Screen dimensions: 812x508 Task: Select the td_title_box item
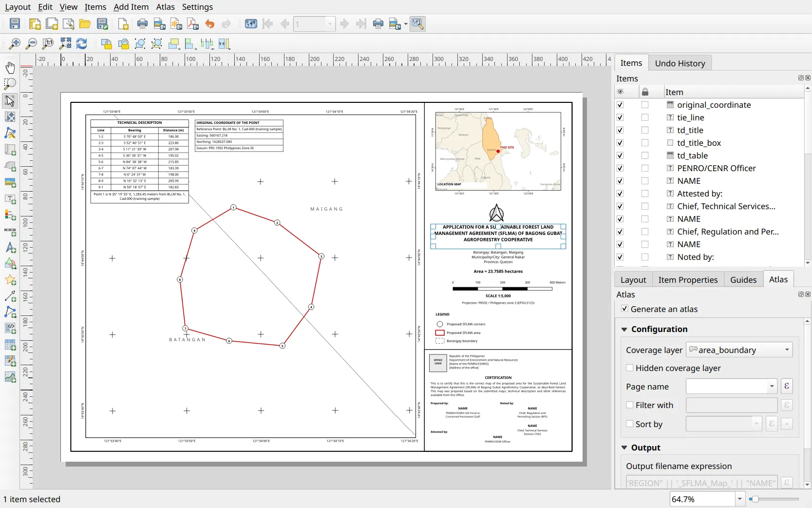pyautogui.click(x=699, y=143)
